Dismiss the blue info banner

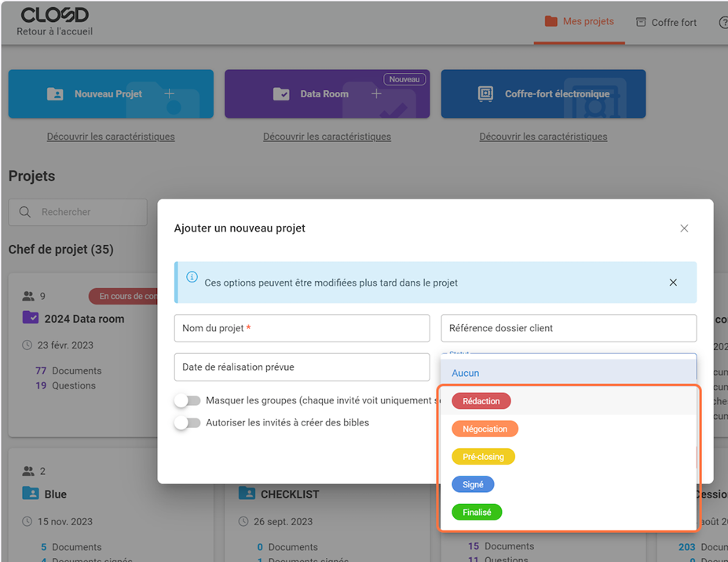pyautogui.click(x=673, y=283)
